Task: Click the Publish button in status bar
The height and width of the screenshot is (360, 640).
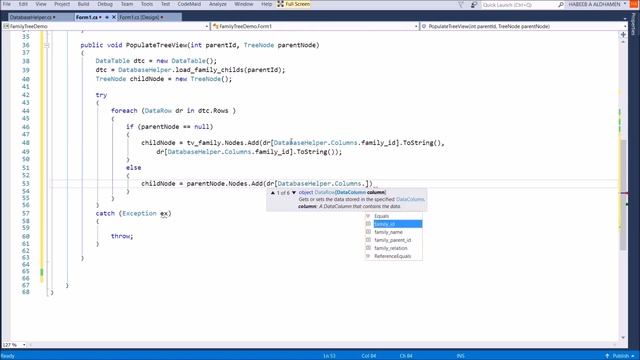Action: 620,356
